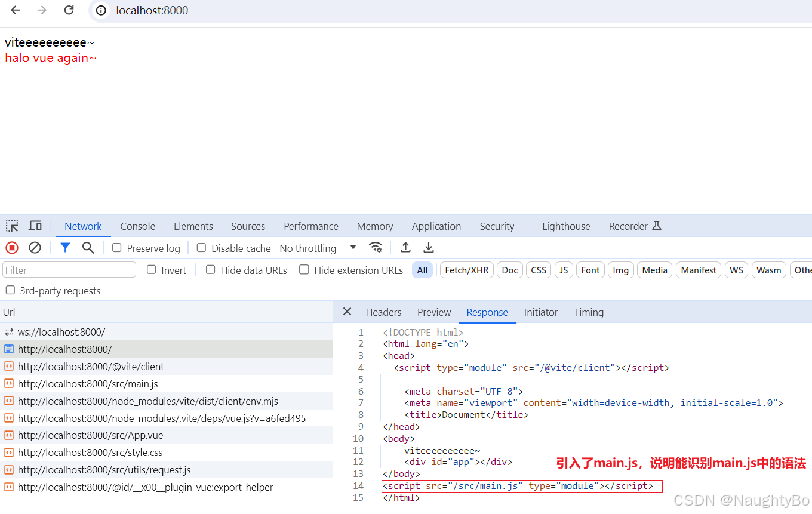The height and width of the screenshot is (514, 812).
Task: Filter requests by Font
Action: point(590,270)
